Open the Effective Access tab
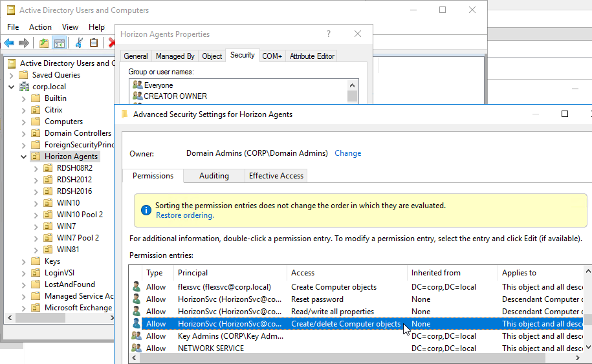Screen dimensions: 592x364 (276, 176)
